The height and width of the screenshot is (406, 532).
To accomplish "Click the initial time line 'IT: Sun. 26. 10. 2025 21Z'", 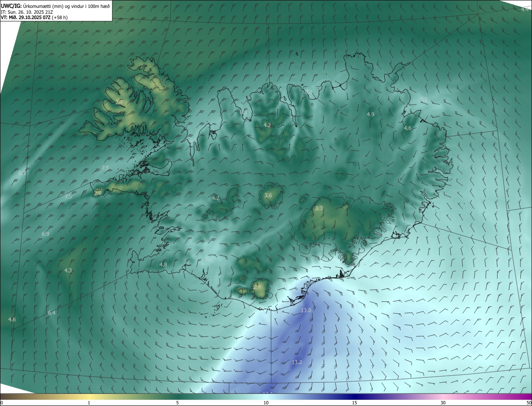I will (27, 12).
